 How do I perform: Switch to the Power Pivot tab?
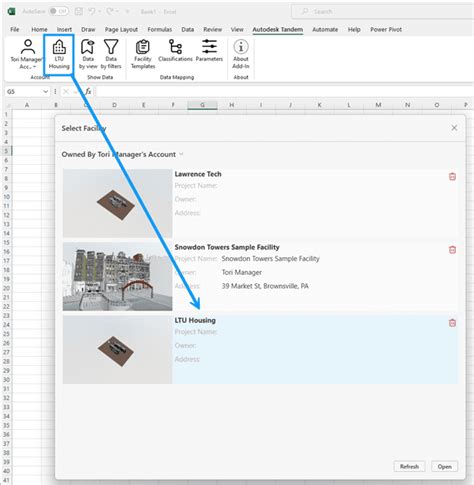click(x=386, y=29)
